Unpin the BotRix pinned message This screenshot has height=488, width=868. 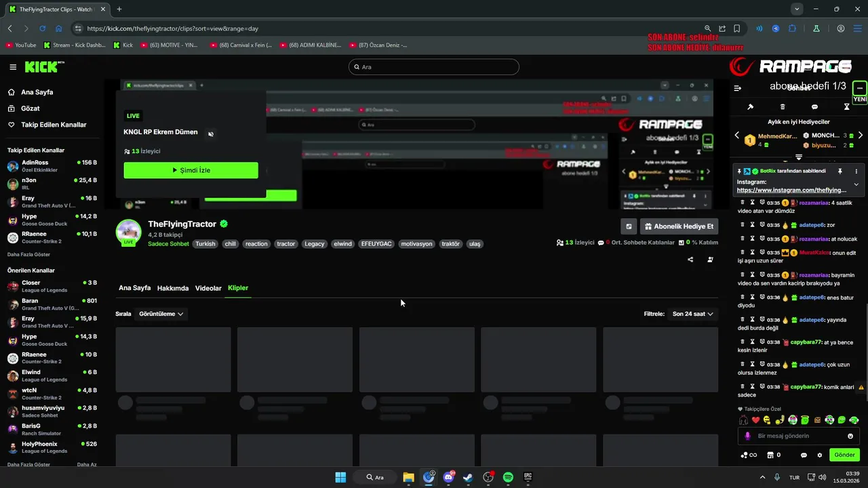pyautogui.click(x=840, y=171)
